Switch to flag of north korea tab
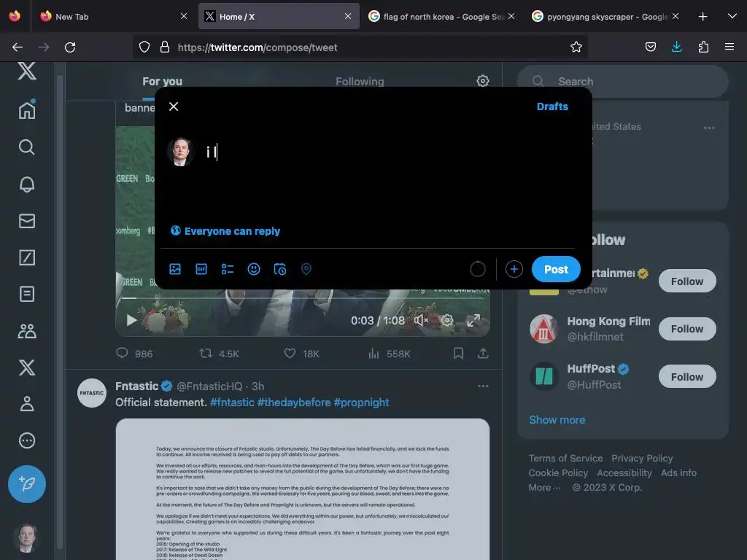The image size is (747, 560). (x=443, y=16)
